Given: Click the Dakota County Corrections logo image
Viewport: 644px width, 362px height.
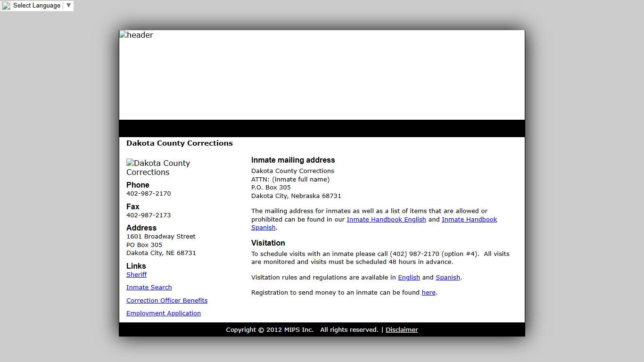Looking at the screenshot, I should [158, 167].
